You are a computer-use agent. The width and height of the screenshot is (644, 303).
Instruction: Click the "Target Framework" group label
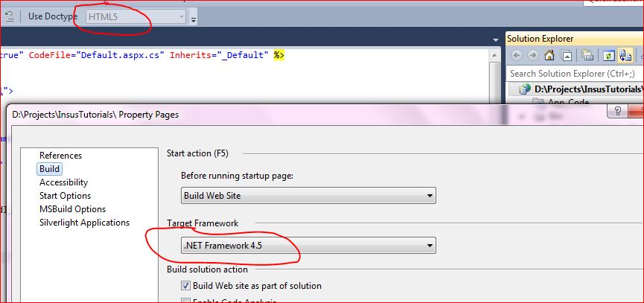click(x=203, y=223)
